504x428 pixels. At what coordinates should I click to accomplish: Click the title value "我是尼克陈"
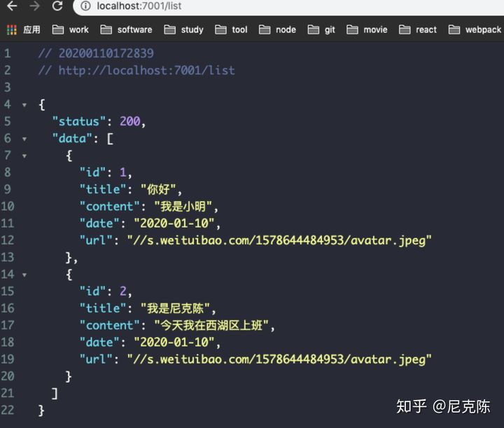point(176,308)
